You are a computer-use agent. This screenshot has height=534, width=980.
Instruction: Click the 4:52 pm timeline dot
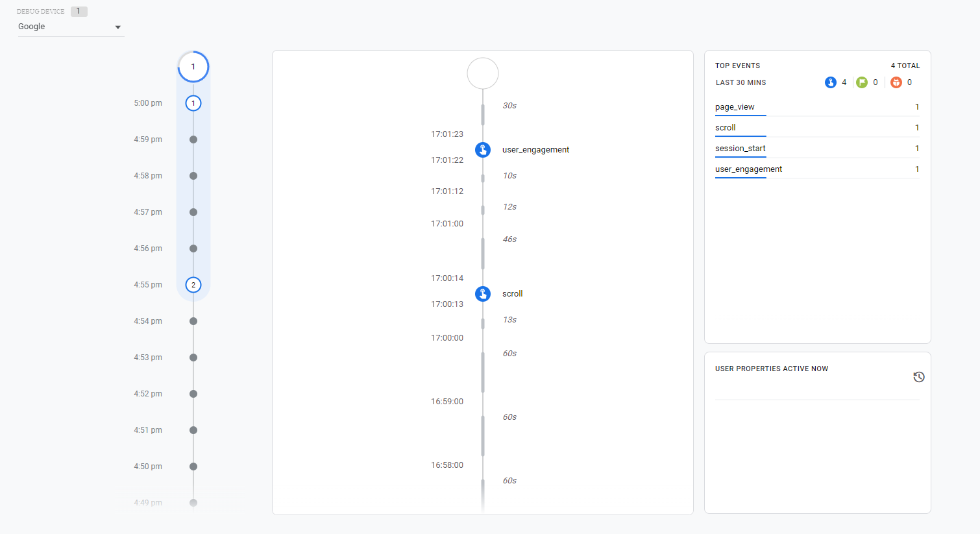point(193,394)
